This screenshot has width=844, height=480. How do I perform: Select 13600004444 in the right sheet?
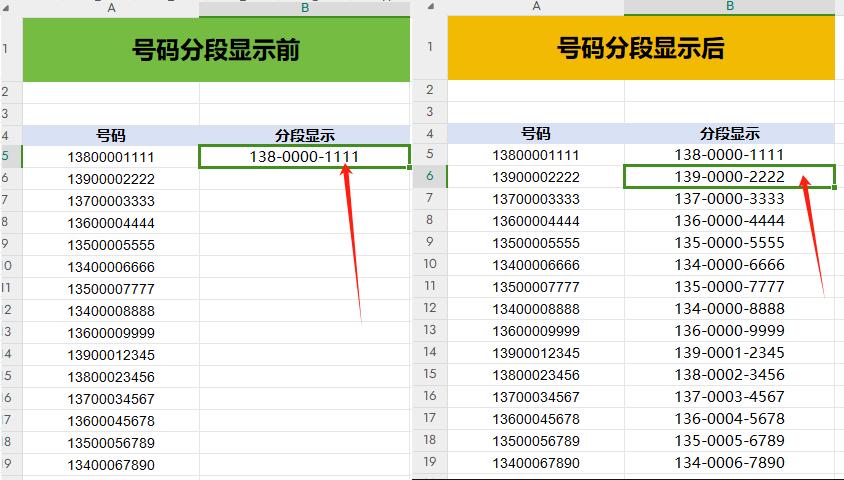tap(536, 221)
